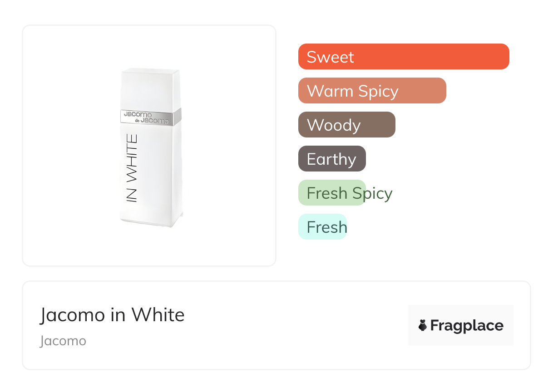Image resolution: width=553 pixels, height=392 pixels.
Task: Open the Jacomo brand link
Action: pyautogui.click(x=63, y=341)
